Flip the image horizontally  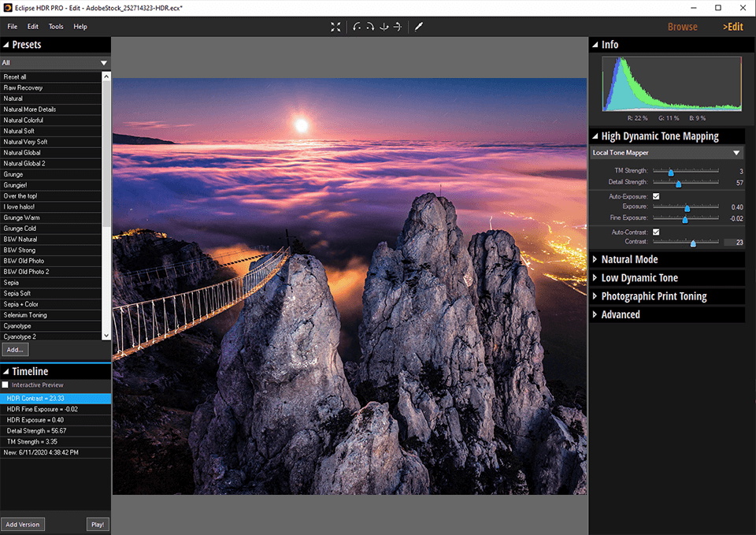click(396, 26)
